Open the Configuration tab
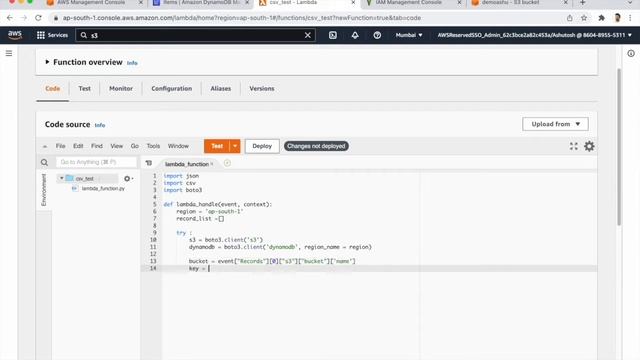This screenshot has height=360, width=640. (171, 89)
